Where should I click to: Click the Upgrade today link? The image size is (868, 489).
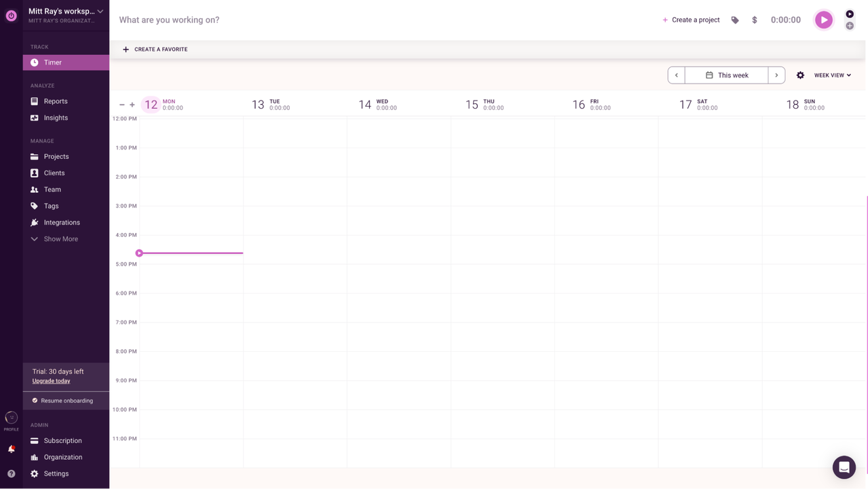[x=51, y=381]
